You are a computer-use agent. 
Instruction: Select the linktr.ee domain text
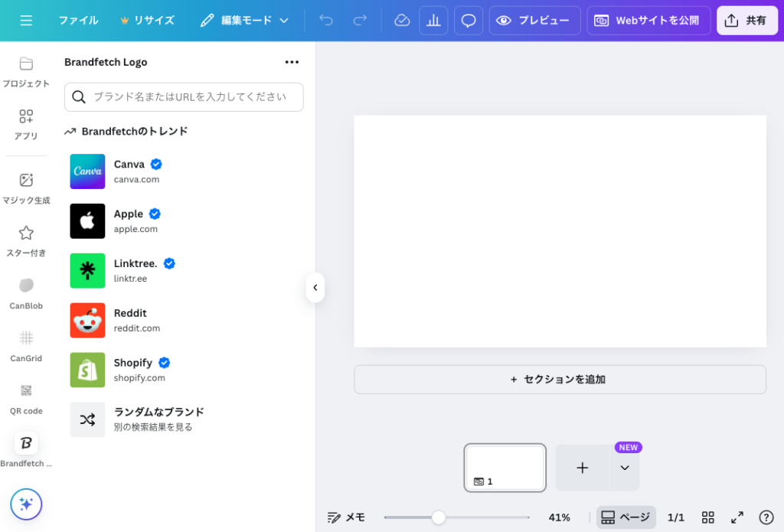pyautogui.click(x=130, y=279)
